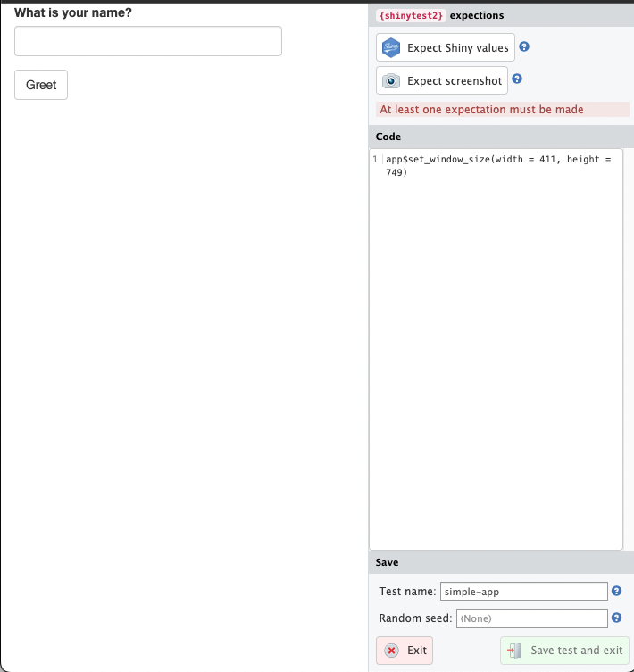
Task: Open help icon beside Expect Shiny values
Action: point(524,47)
